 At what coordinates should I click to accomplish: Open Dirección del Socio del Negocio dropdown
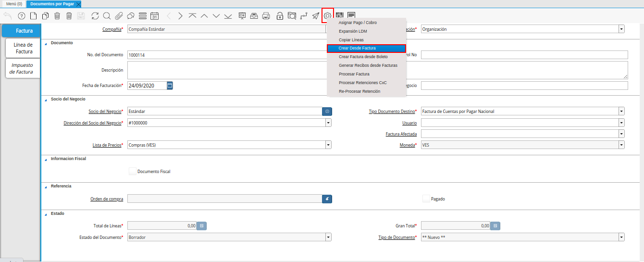[x=328, y=123]
